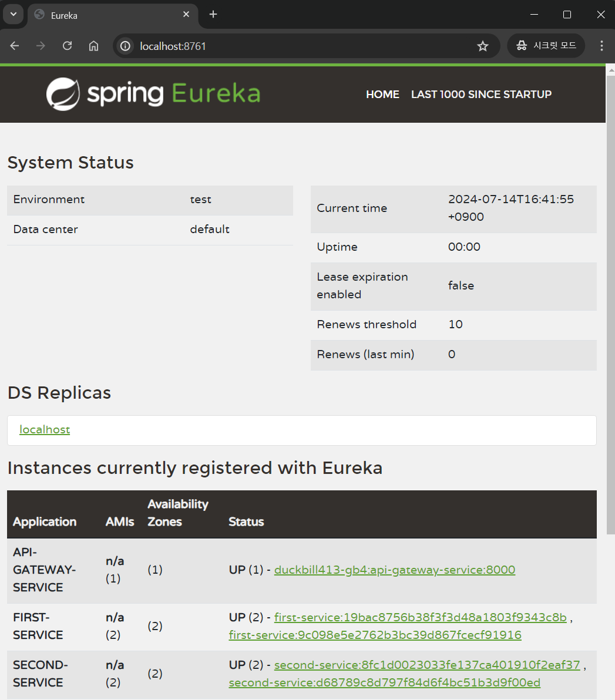Image resolution: width=615 pixels, height=700 pixels.
Task: Bookmark this page with the star icon
Action: click(x=483, y=46)
